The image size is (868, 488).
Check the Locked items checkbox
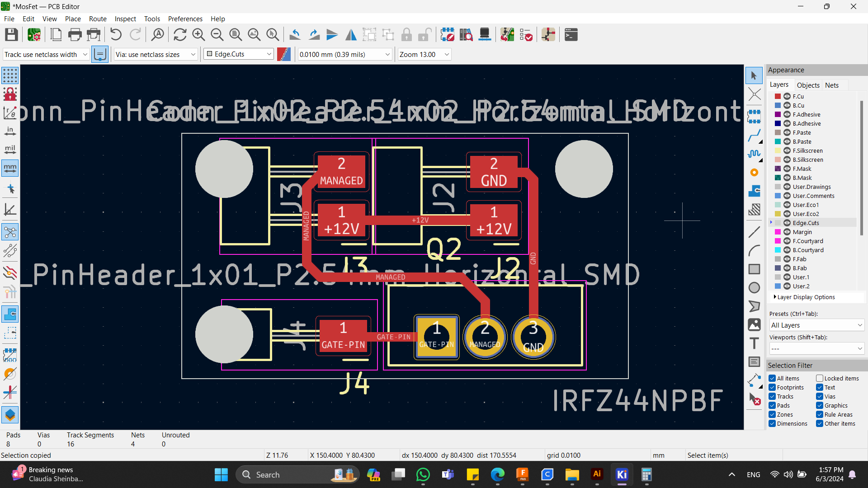820,378
